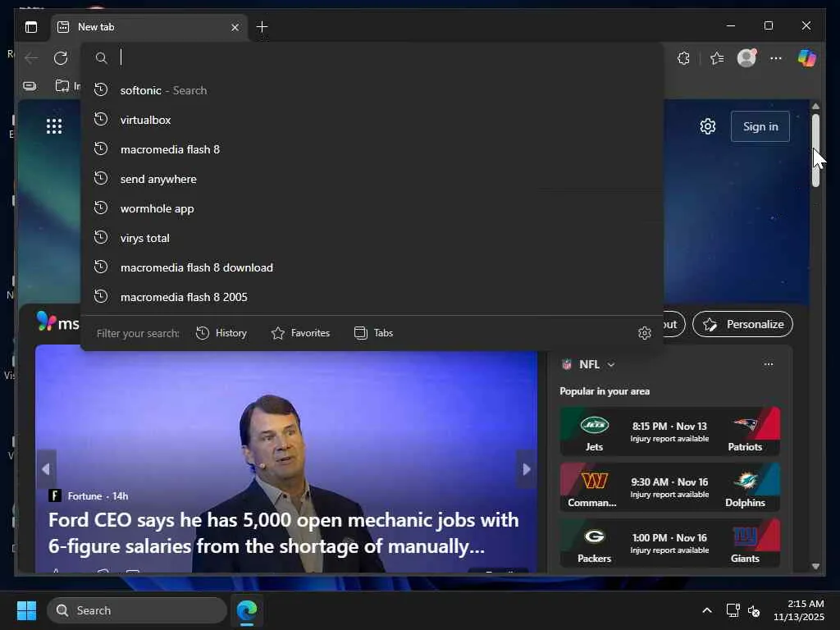Screen dimensions: 840x630
Task: Select the New tab tab
Action: click(x=149, y=27)
